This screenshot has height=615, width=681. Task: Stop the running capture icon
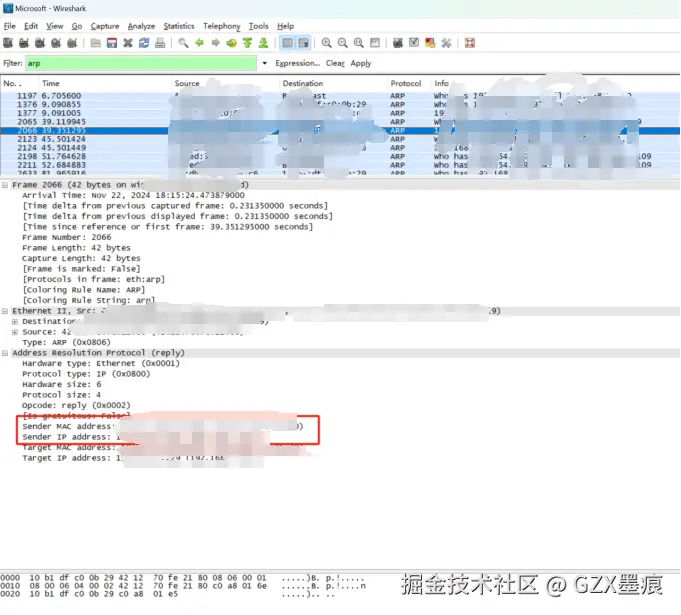click(x=56, y=43)
